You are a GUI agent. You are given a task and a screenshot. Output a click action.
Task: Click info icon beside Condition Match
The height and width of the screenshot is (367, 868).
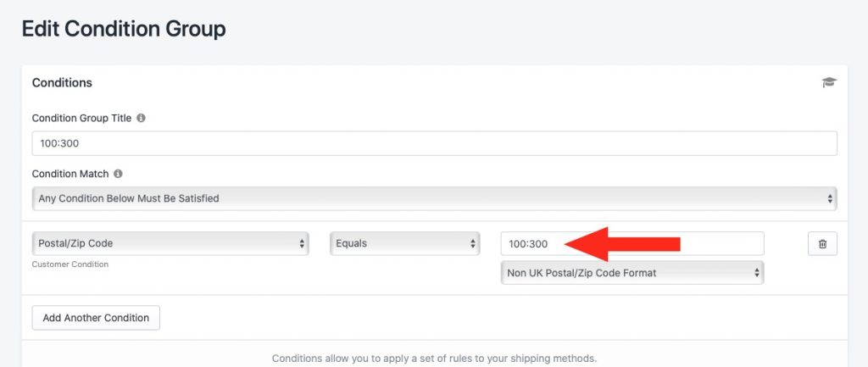pyautogui.click(x=118, y=173)
